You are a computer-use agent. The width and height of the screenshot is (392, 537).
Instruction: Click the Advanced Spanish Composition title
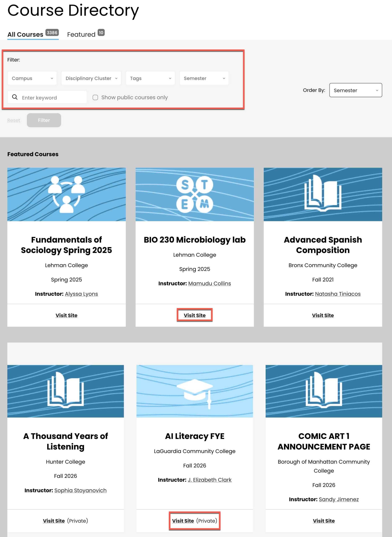[323, 245]
